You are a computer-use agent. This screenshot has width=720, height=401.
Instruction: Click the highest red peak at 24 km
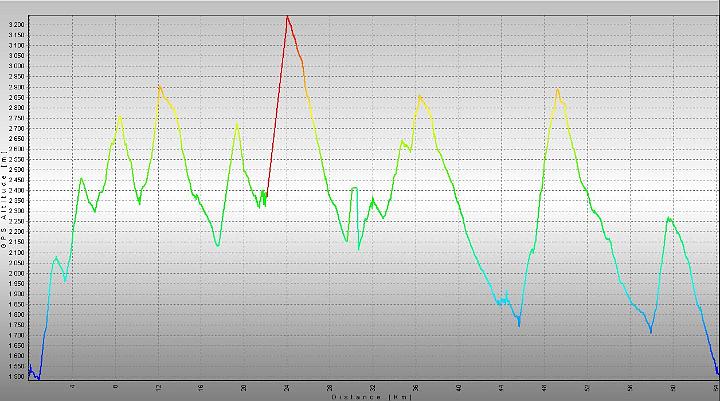click(287, 16)
